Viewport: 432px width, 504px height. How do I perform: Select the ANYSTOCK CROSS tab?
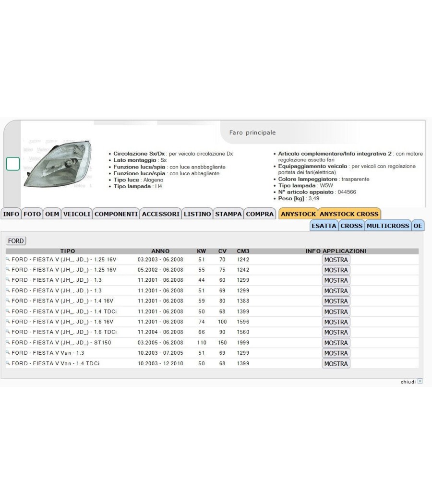click(349, 214)
